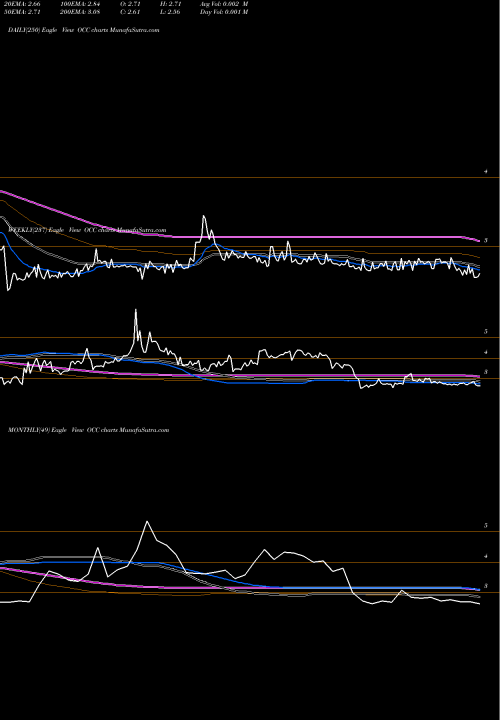Click the MONTHLY(49) Eagle View chart title
This screenshot has height=720, width=500.
point(89,430)
